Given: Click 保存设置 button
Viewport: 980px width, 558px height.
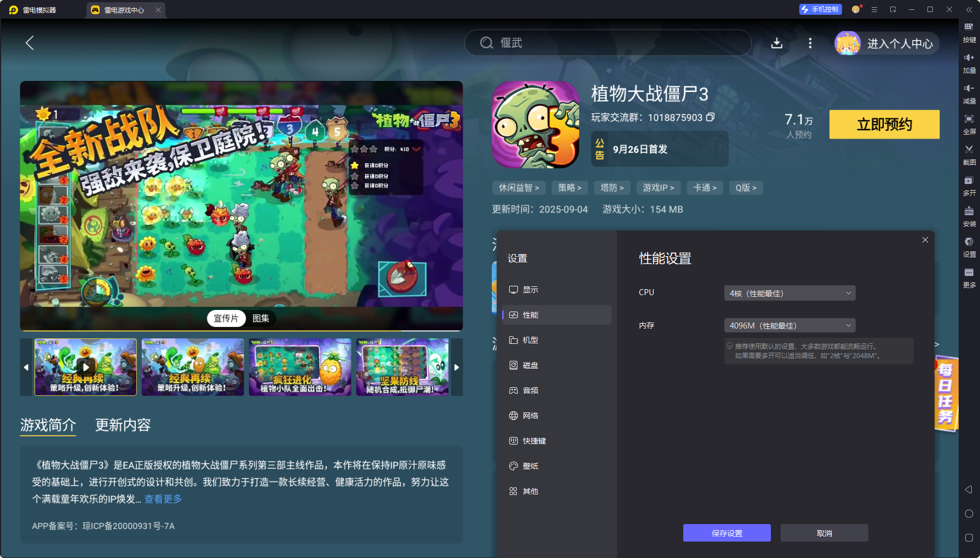Looking at the screenshot, I should [x=727, y=533].
